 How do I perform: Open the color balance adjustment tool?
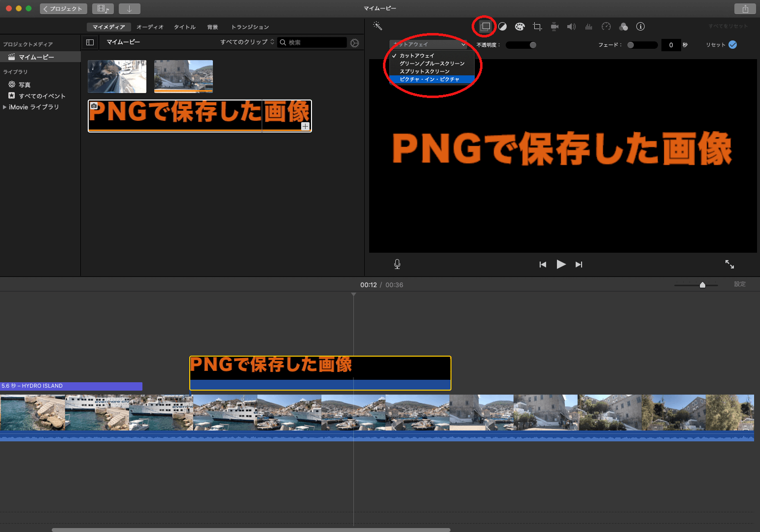[502, 27]
